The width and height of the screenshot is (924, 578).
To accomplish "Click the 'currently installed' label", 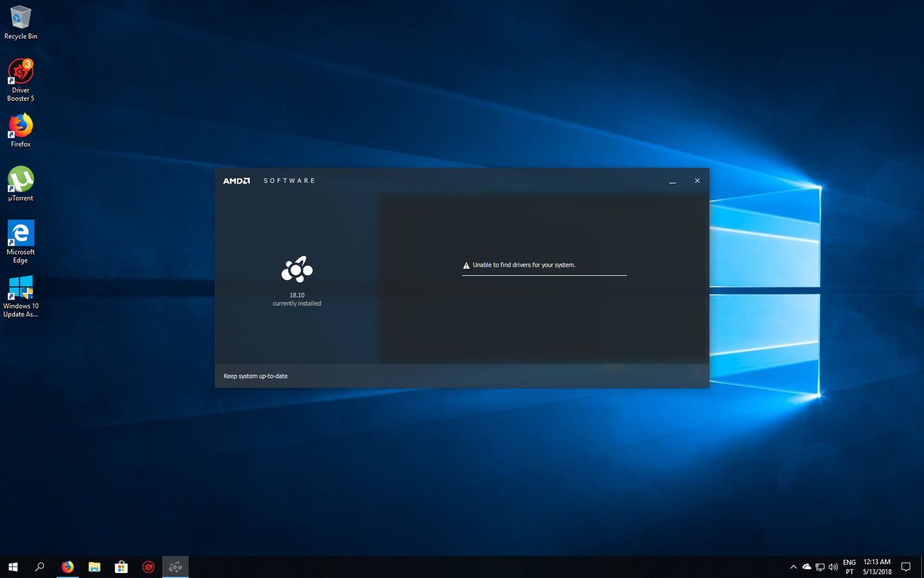I will click(297, 303).
